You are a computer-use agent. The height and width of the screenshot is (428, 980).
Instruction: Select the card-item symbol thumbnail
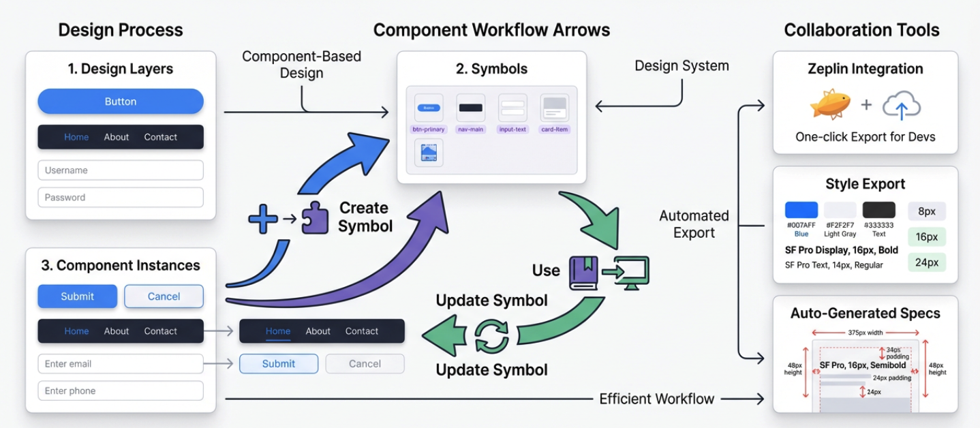[554, 108]
